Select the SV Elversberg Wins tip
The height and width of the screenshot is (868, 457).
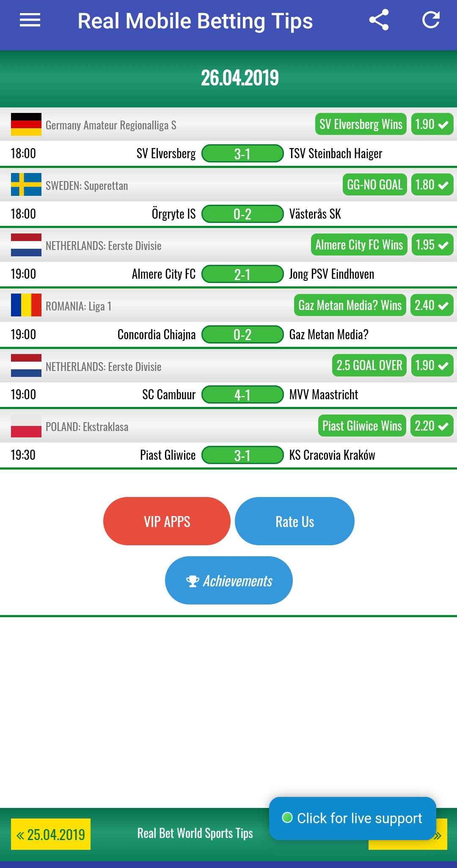[361, 124]
